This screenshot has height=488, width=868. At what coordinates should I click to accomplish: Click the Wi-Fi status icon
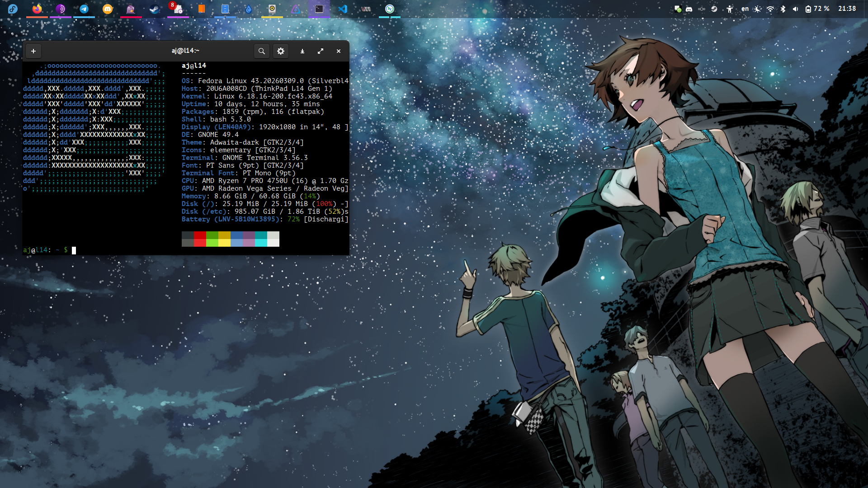point(770,9)
